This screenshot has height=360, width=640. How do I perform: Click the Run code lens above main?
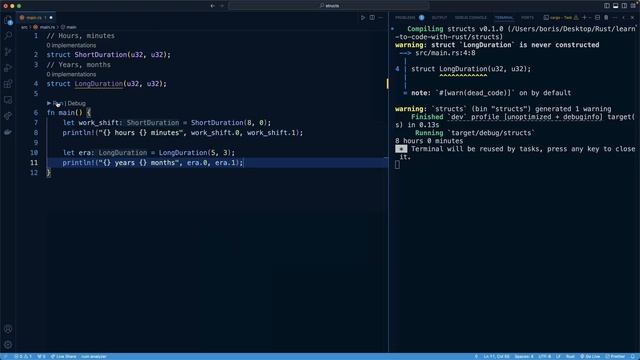58,103
